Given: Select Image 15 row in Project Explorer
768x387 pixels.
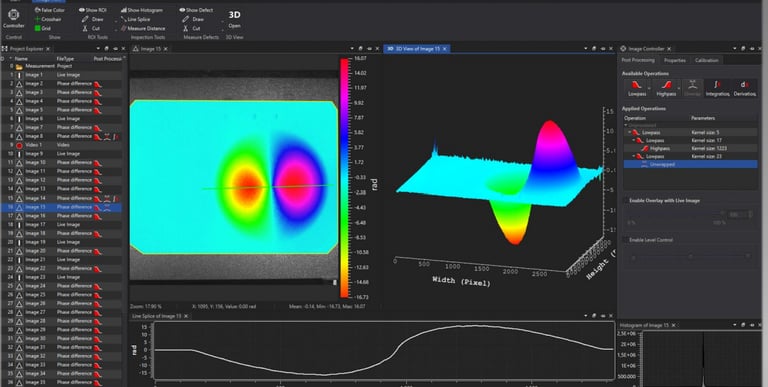Looking at the screenshot, I should [61, 207].
